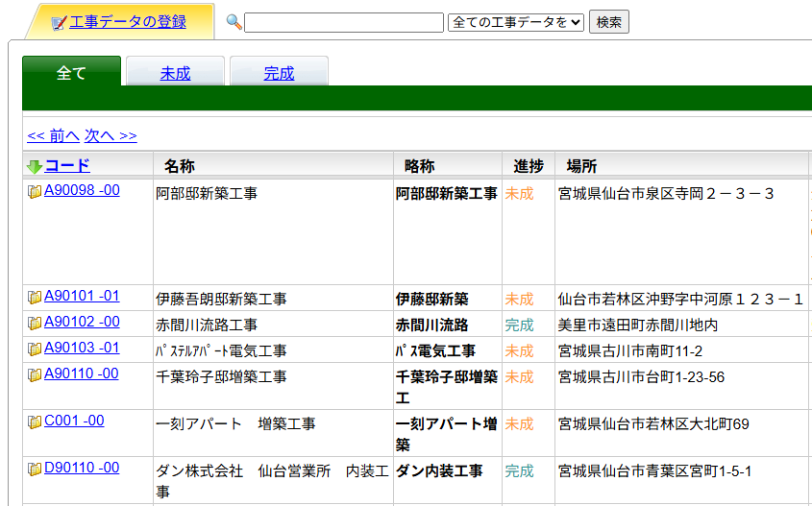Click the magnifying glass search icon
The width and height of the screenshot is (812, 506).
coord(234,22)
